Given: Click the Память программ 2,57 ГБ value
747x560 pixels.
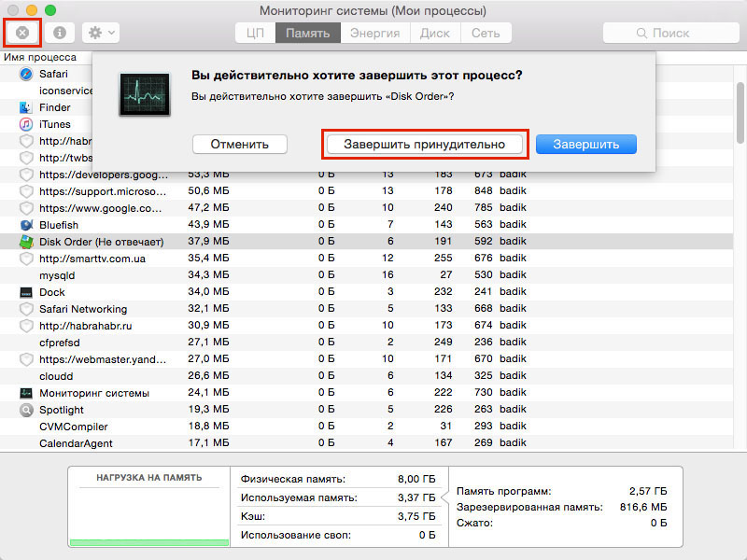Looking at the screenshot, I should pyautogui.click(x=648, y=491).
